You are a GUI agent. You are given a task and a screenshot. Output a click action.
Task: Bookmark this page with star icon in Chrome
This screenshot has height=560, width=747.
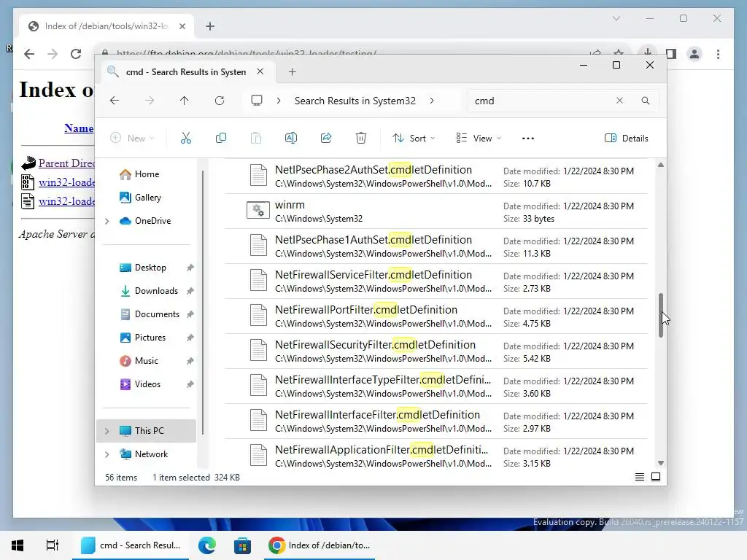(619, 52)
